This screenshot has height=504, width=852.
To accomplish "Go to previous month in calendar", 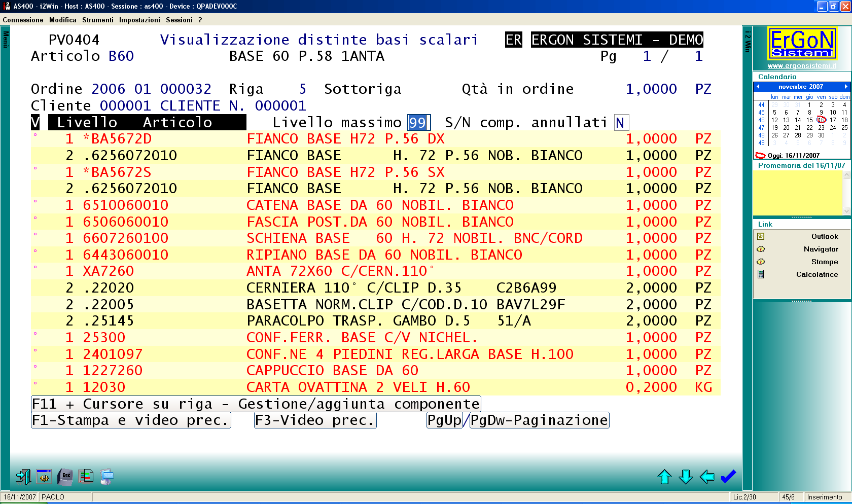I will [x=758, y=87].
